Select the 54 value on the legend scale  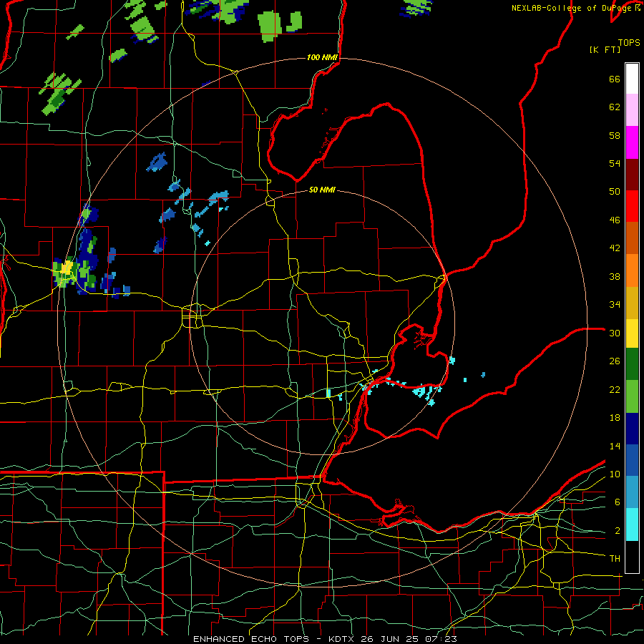(615, 163)
